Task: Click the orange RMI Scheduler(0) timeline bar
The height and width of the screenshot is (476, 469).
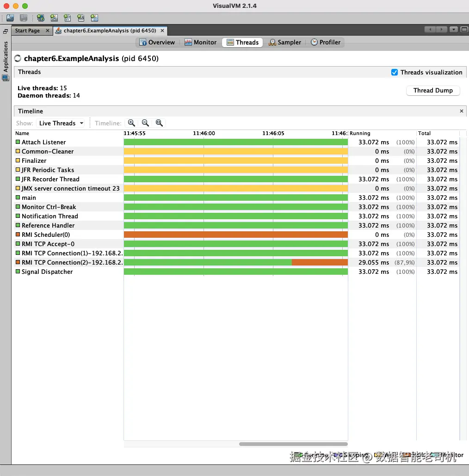Action: tap(236, 235)
